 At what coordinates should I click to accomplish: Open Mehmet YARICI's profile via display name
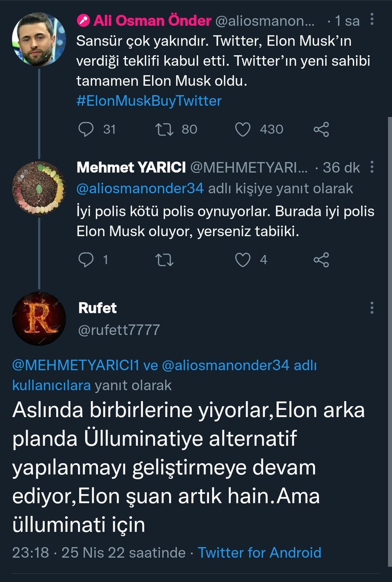point(131,168)
